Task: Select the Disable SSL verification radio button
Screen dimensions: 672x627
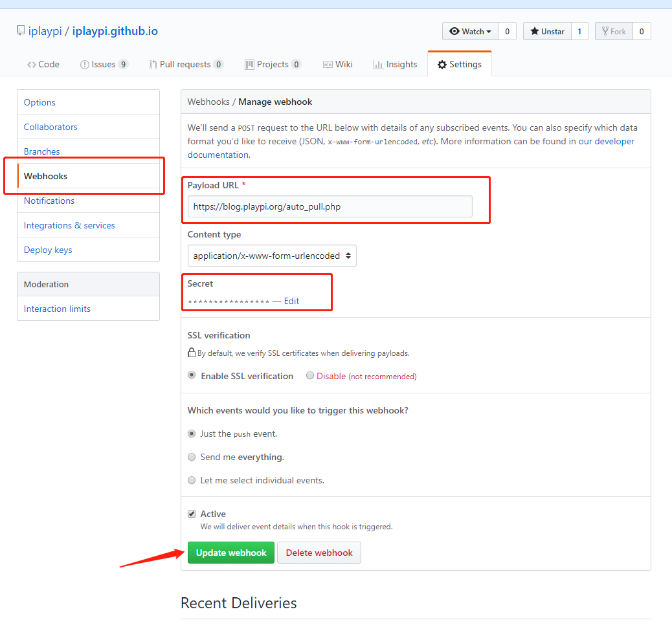Action: tap(310, 375)
